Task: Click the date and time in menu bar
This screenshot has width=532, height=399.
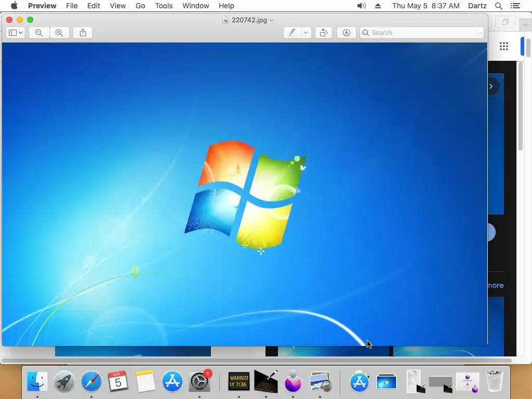Action: [426, 6]
